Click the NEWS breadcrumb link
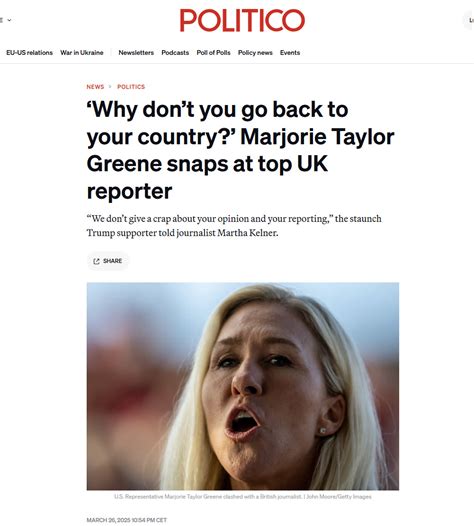 [95, 87]
